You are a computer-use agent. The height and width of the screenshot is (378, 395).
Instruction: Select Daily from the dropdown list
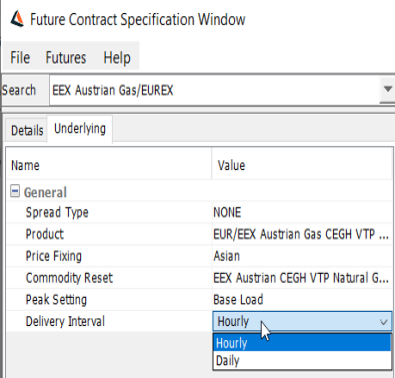pyautogui.click(x=302, y=360)
